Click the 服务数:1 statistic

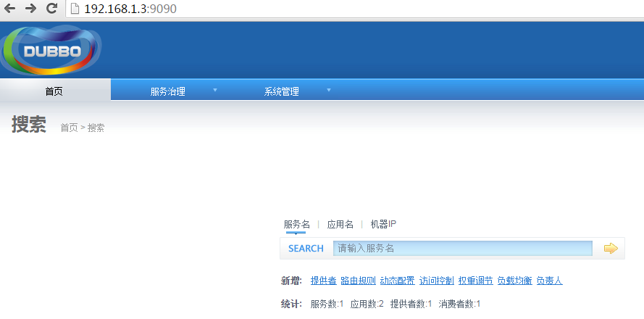pyautogui.click(x=327, y=304)
